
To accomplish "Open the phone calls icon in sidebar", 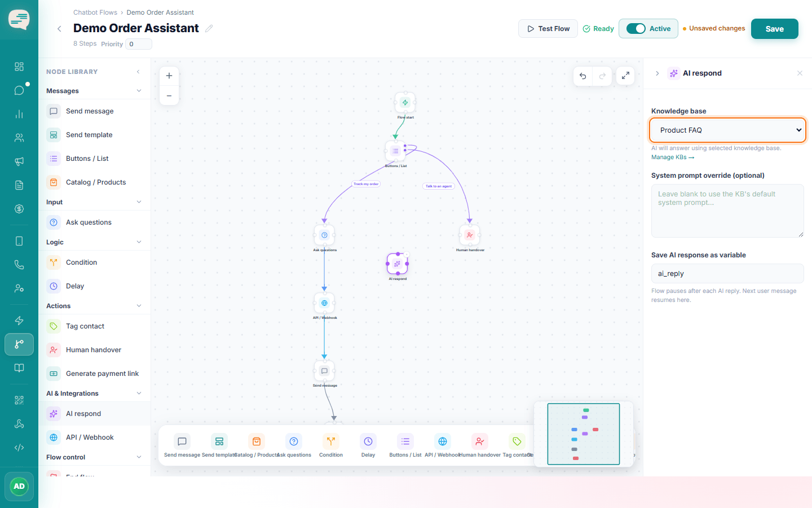I will pyautogui.click(x=19, y=265).
